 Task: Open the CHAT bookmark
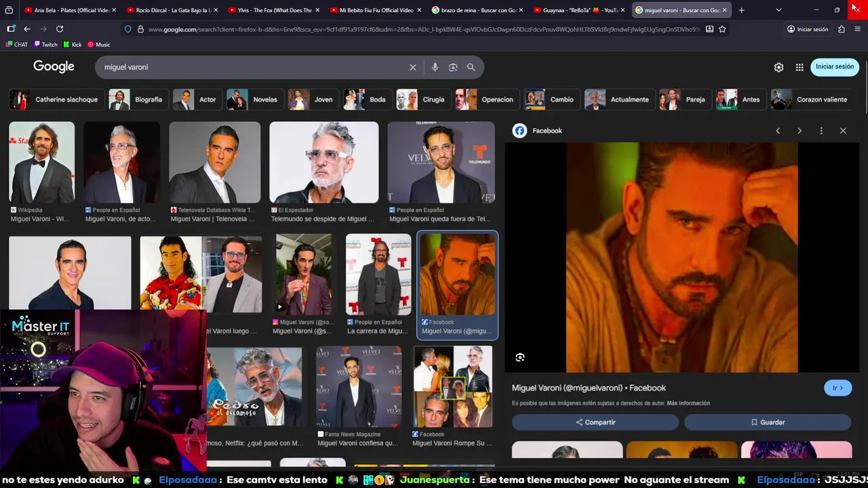(17, 45)
